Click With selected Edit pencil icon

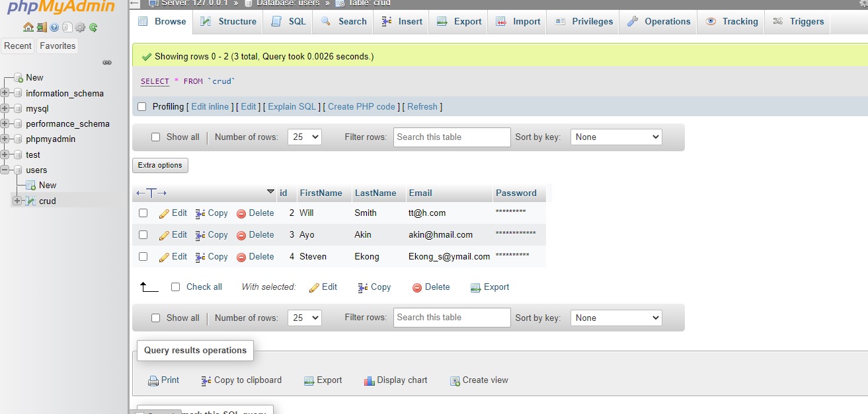point(315,287)
